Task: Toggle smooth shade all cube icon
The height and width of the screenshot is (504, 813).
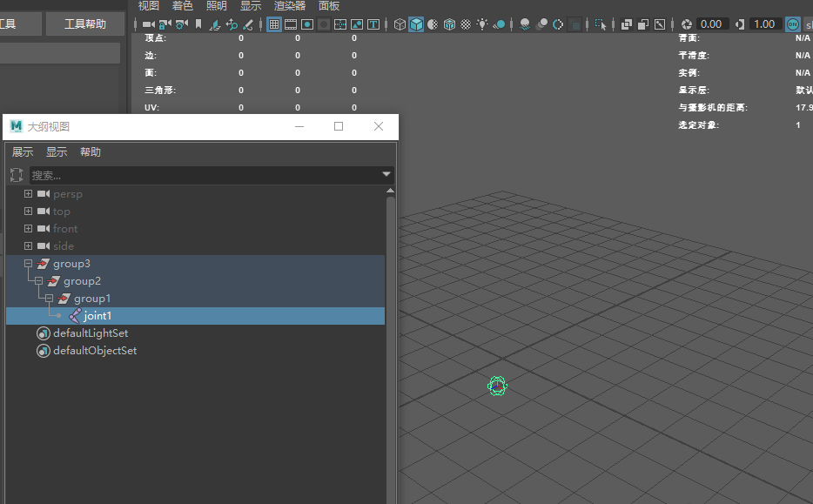Action: click(416, 24)
